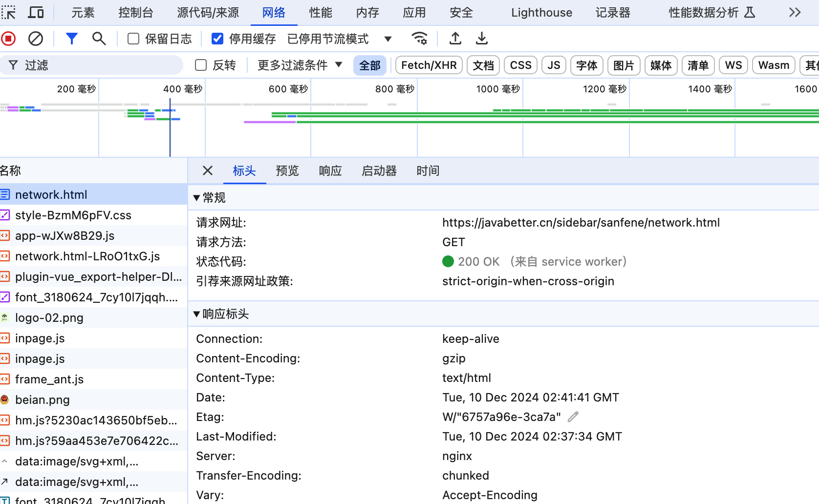Screen dimensions: 819x504
Task: Toggle the filter funnel icon
Action: pos(71,38)
